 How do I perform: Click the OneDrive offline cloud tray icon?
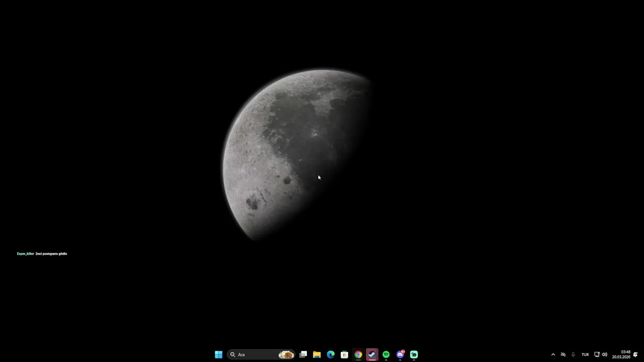[563, 354]
